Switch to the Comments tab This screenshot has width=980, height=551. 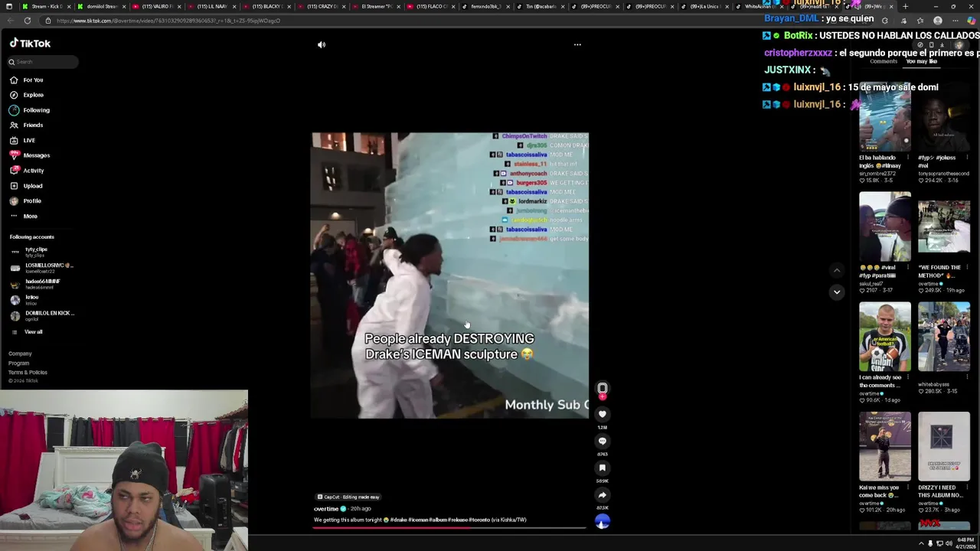click(883, 61)
